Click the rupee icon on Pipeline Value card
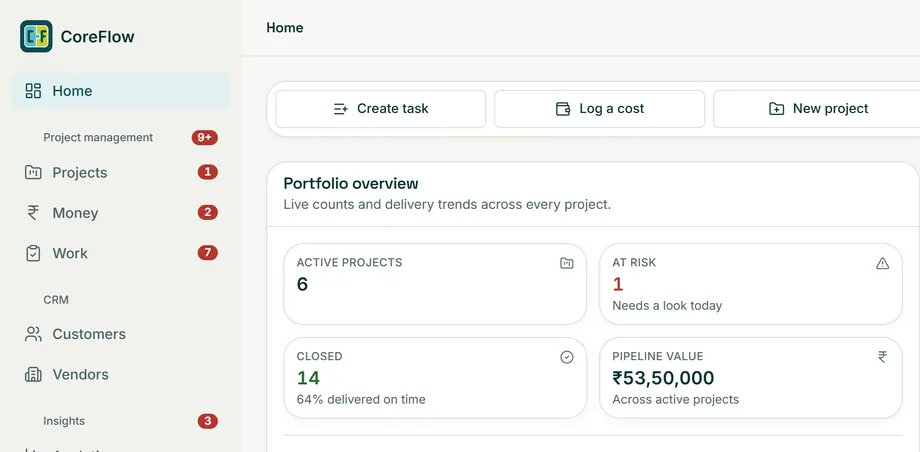This screenshot has width=920, height=452. click(882, 356)
